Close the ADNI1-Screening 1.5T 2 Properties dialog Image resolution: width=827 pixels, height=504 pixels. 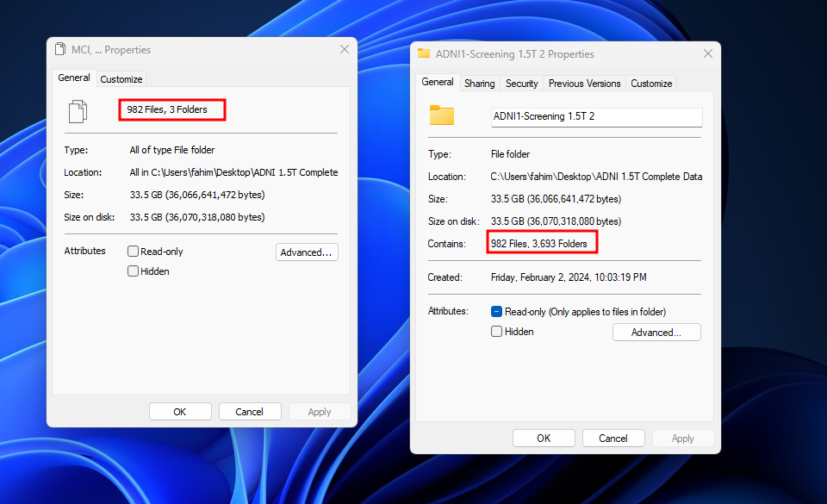coord(708,53)
